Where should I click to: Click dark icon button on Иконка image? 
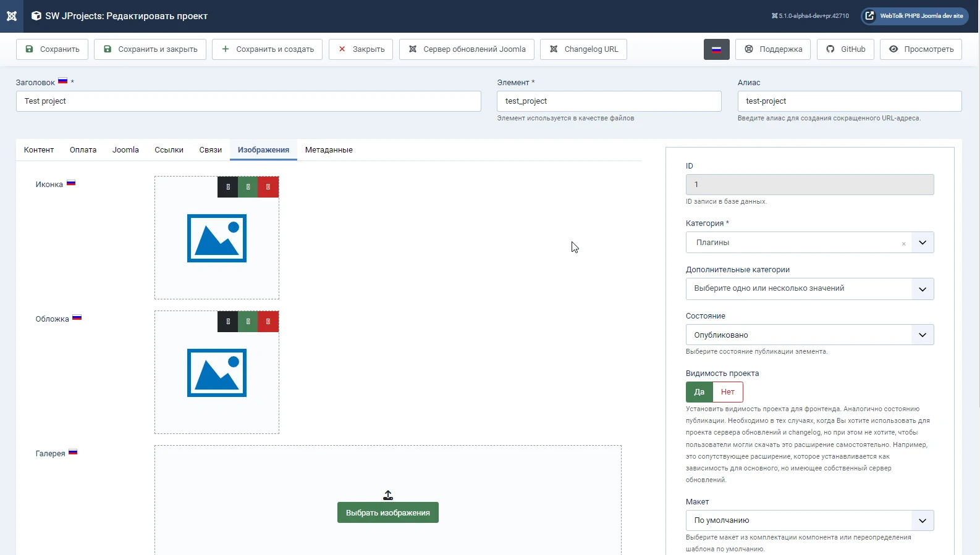click(x=227, y=187)
